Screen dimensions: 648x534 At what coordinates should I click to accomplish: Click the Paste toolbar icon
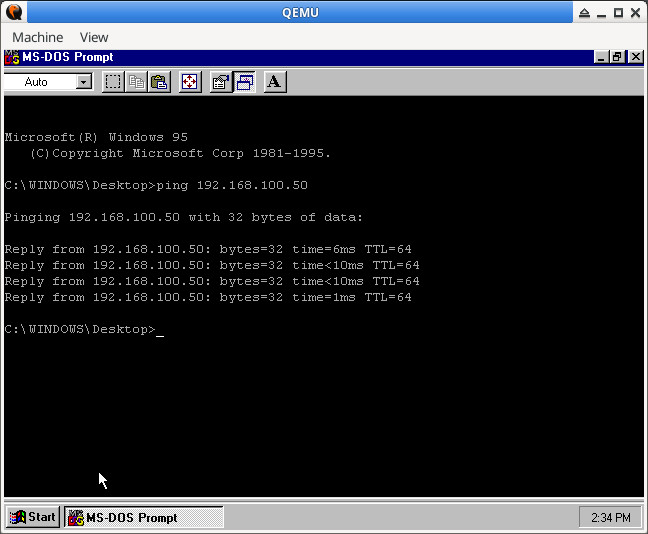159,82
